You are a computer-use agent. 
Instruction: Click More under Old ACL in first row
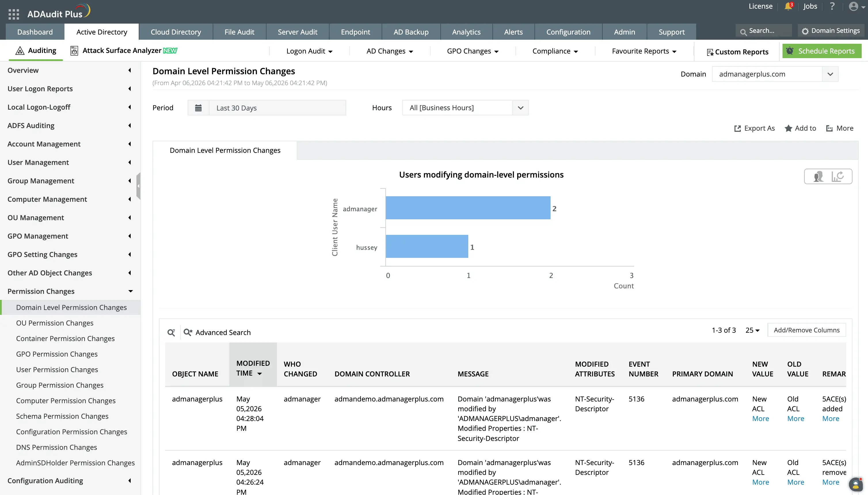pyautogui.click(x=795, y=419)
